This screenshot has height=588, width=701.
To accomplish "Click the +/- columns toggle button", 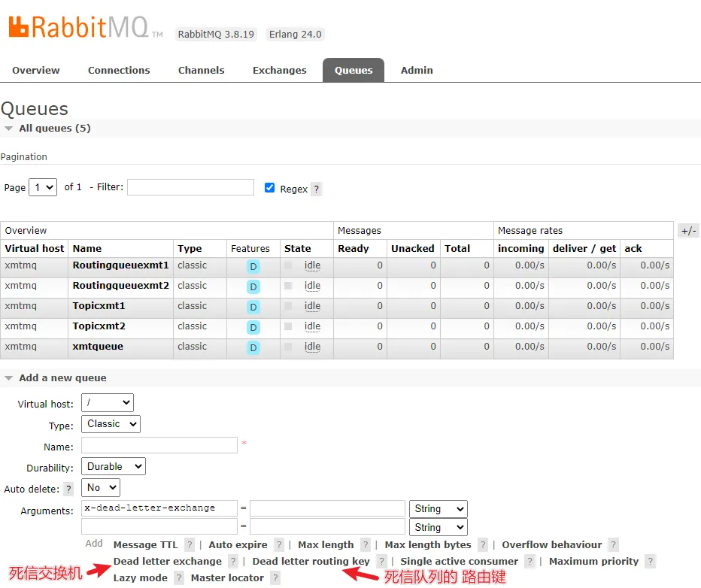I will click(x=688, y=231).
